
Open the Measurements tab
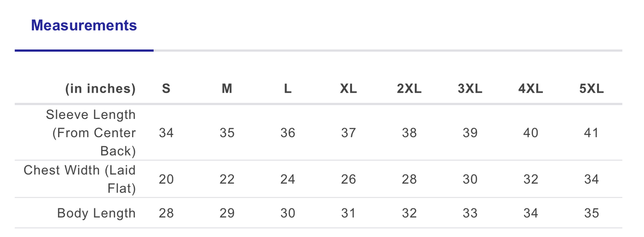pos(84,25)
